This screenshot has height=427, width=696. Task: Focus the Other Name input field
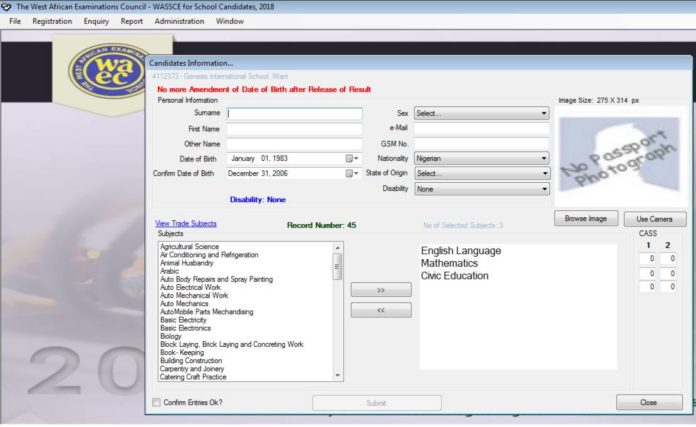point(294,144)
